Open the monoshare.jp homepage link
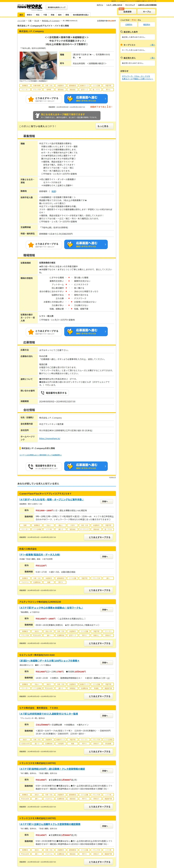The height and width of the screenshot is (868, 174). [50, 438]
